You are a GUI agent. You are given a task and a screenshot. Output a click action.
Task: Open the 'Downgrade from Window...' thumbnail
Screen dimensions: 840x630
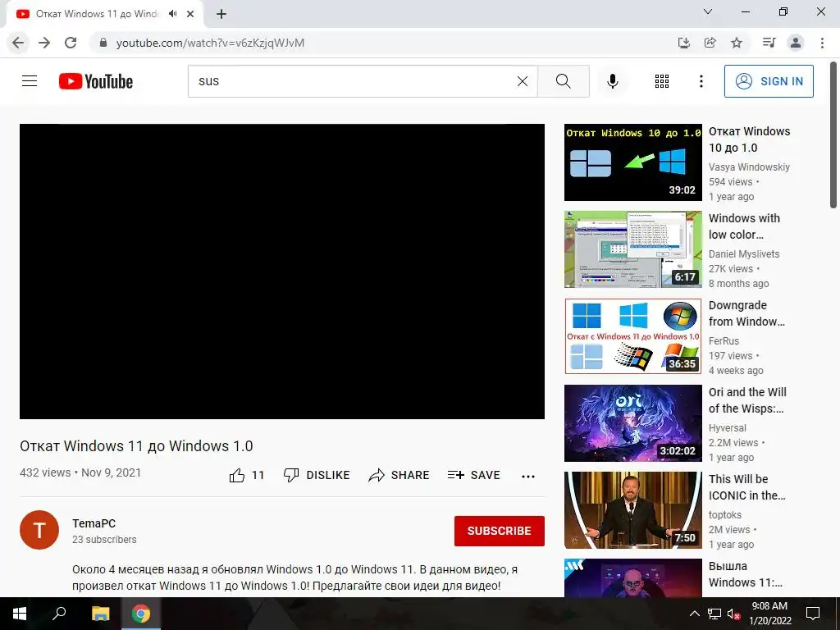[632, 336]
